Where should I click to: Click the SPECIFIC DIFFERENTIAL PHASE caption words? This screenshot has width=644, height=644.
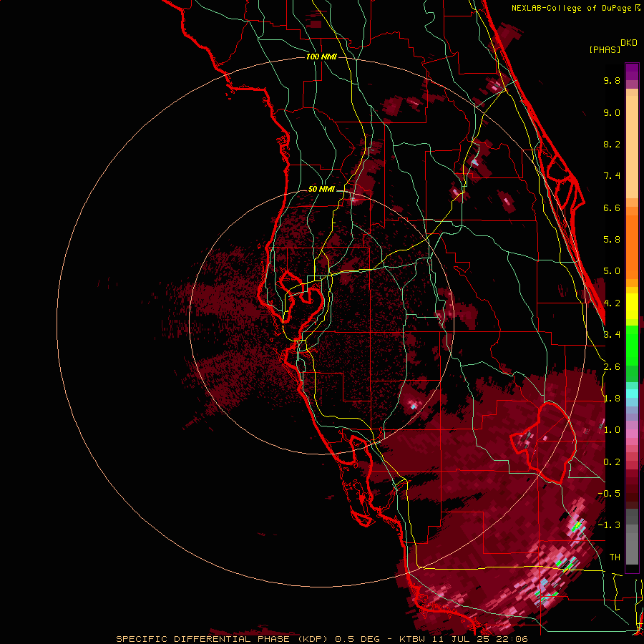203,639
